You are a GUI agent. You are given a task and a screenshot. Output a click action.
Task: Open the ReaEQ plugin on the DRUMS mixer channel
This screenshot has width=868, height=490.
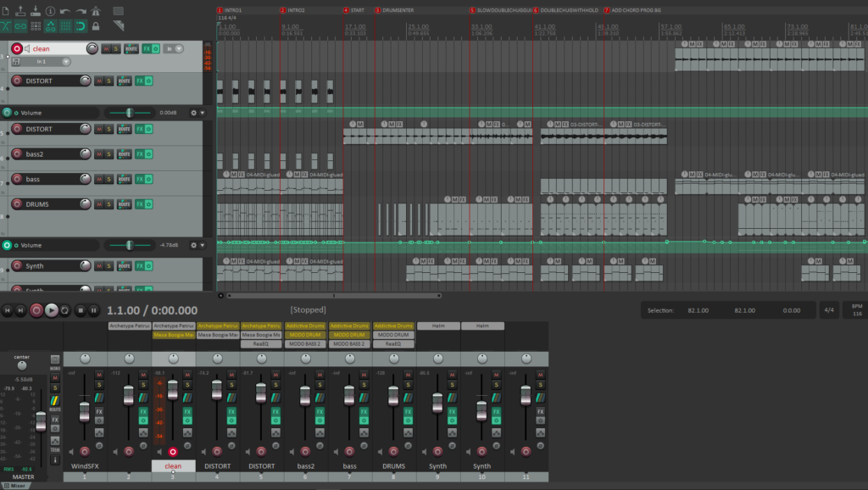(393, 344)
